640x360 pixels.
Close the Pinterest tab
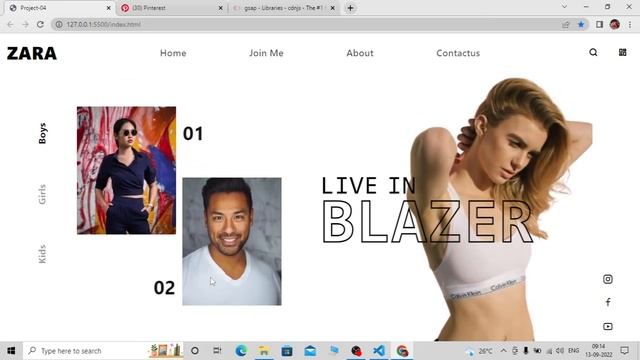[220, 8]
